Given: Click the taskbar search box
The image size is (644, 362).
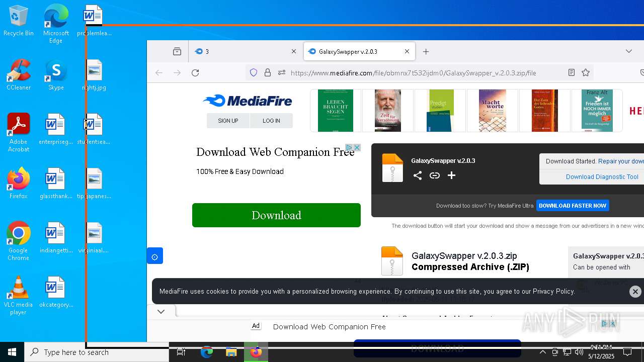Looking at the screenshot, I should point(97,352).
